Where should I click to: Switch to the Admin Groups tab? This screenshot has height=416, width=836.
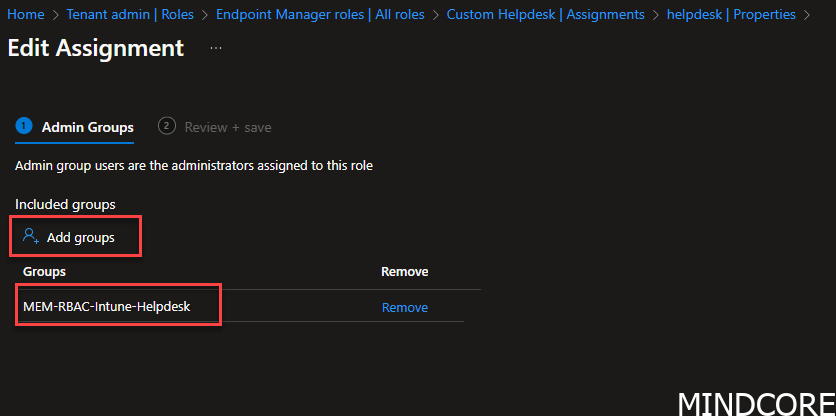coord(87,127)
